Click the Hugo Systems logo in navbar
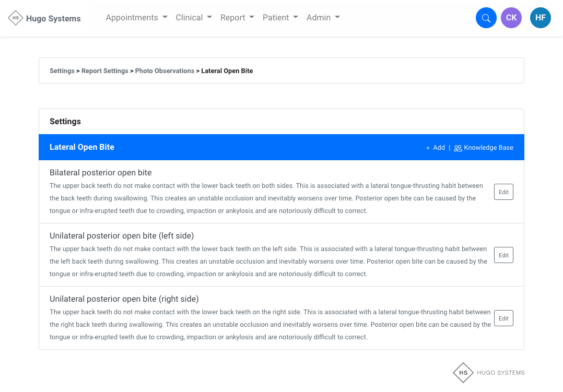Image resolution: width=563 pixels, height=392 pixels. (x=45, y=18)
